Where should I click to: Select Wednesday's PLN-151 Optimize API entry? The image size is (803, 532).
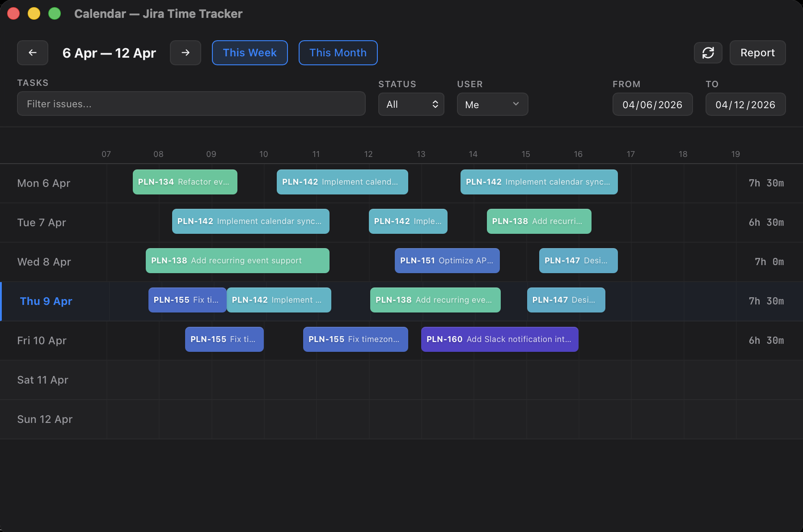point(447,261)
